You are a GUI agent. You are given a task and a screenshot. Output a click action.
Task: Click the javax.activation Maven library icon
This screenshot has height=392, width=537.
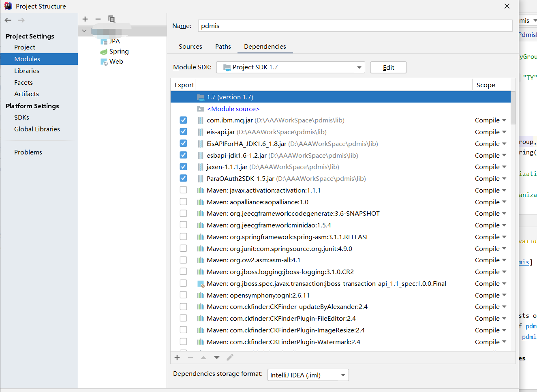click(x=201, y=191)
